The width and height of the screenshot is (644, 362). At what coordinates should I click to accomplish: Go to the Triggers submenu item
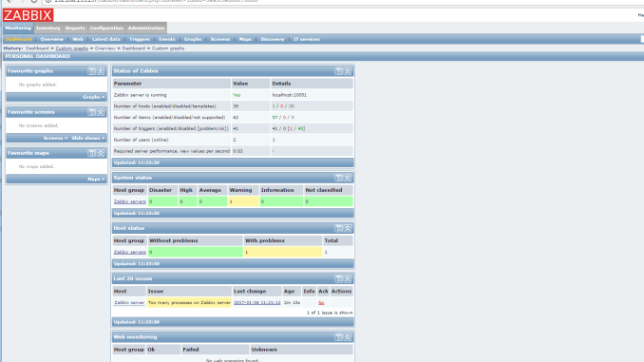[x=140, y=40]
